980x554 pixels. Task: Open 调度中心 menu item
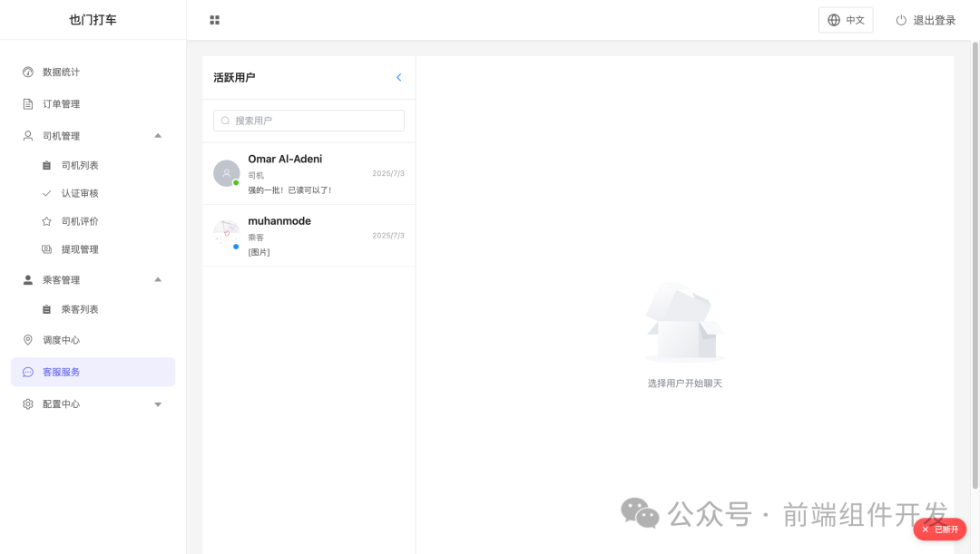tap(93, 340)
